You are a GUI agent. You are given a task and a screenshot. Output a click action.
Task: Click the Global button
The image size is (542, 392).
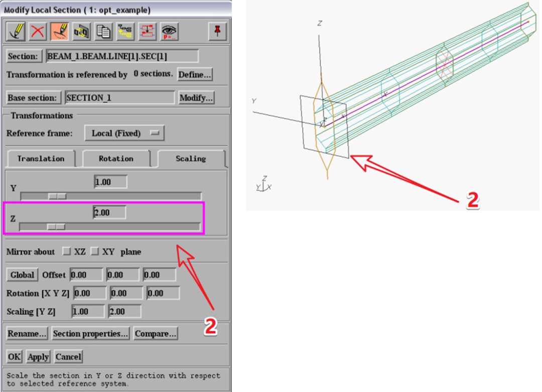pos(22,275)
